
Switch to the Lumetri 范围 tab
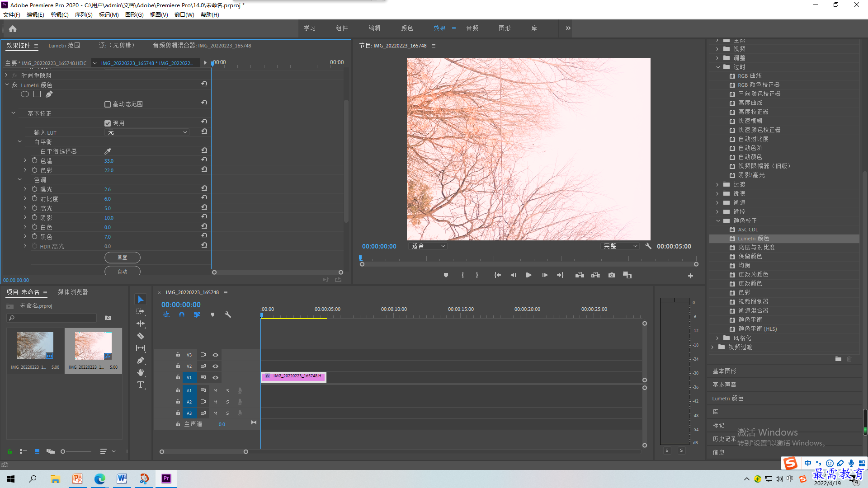click(x=64, y=46)
